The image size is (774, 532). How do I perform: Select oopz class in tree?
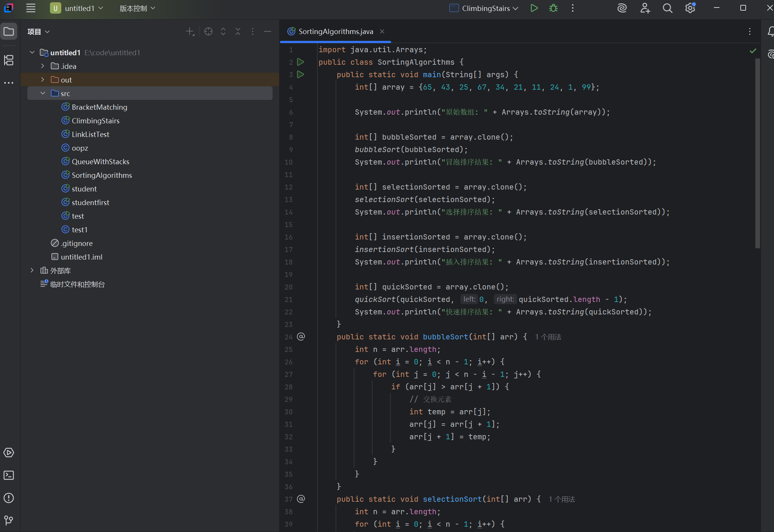tap(80, 148)
